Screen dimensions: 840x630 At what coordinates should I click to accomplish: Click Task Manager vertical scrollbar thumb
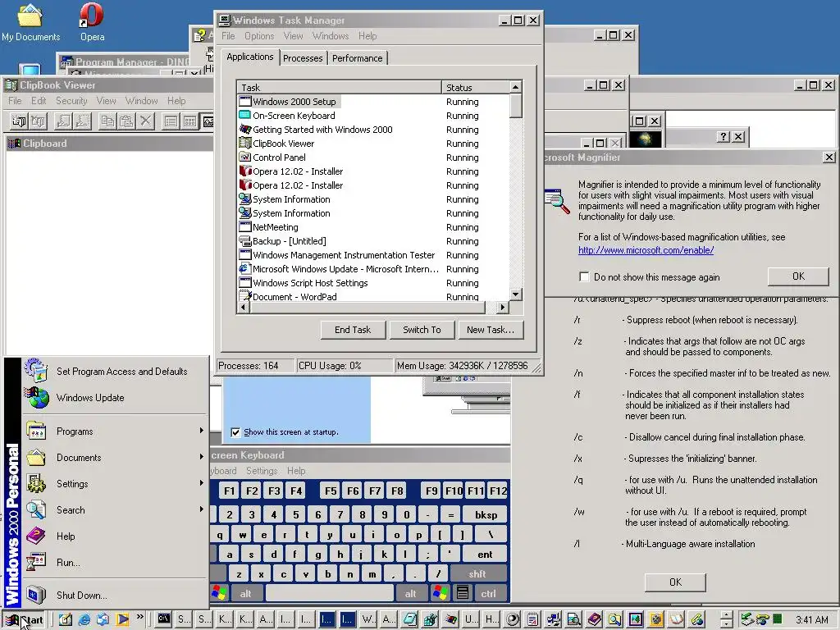(x=515, y=106)
